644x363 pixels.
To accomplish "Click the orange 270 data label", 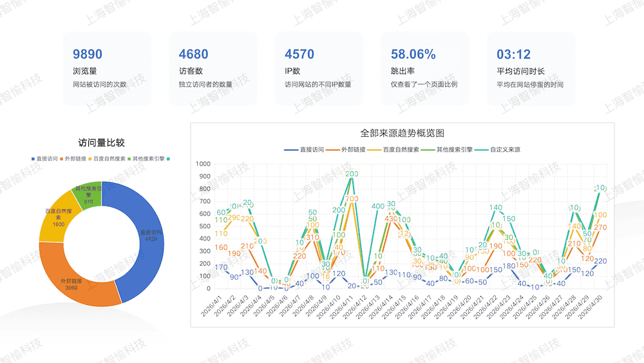I will pos(600,228).
